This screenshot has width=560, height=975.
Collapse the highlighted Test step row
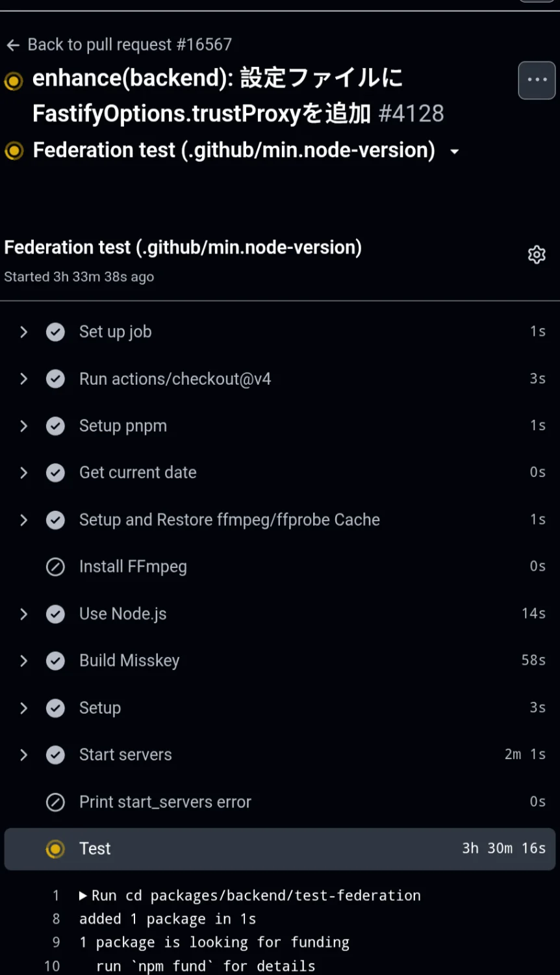click(279, 849)
